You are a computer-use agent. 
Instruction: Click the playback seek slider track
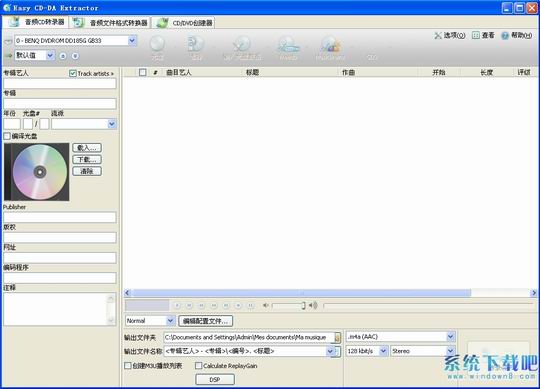(x=428, y=305)
